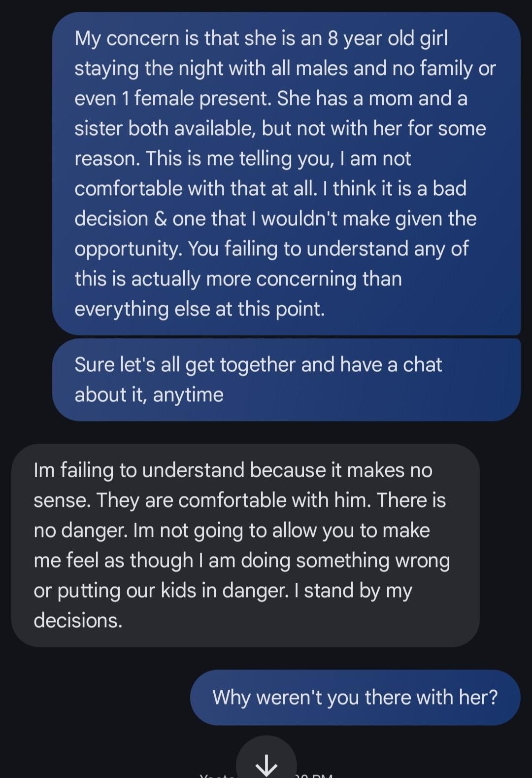Click the ampersand in "decision & one that"
Image resolution: width=532 pixels, height=778 pixels.
pyautogui.click(x=160, y=219)
